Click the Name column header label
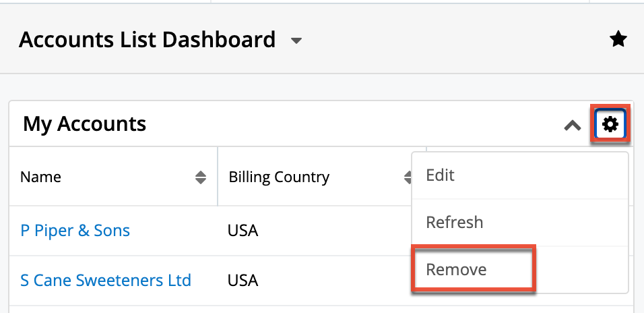 coord(41,177)
